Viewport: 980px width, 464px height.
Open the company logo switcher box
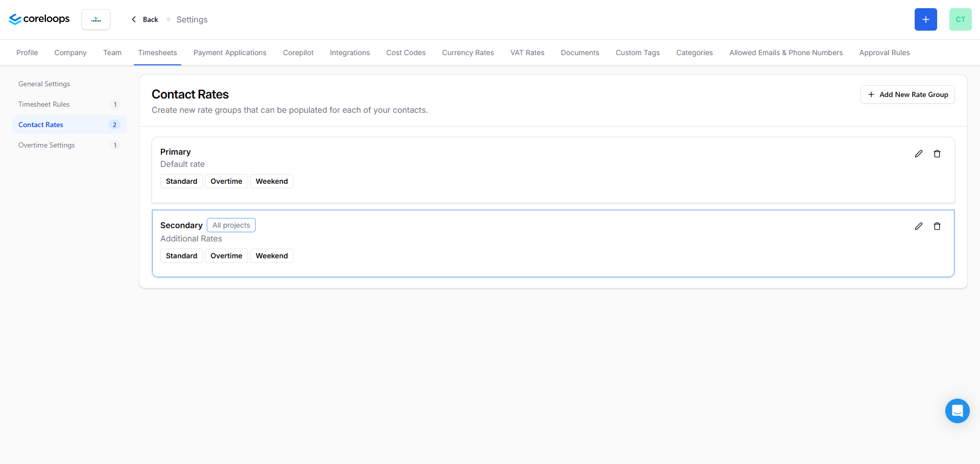coord(96,19)
